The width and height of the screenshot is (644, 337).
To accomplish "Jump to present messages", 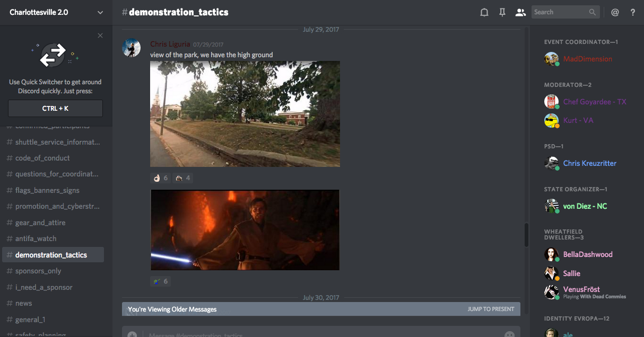I will [x=491, y=309].
